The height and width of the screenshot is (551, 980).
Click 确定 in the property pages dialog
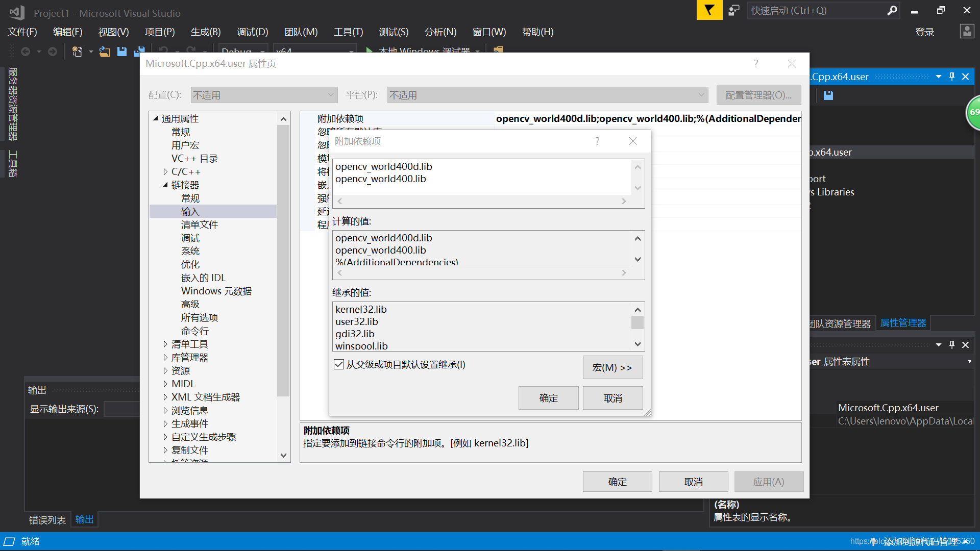point(618,482)
